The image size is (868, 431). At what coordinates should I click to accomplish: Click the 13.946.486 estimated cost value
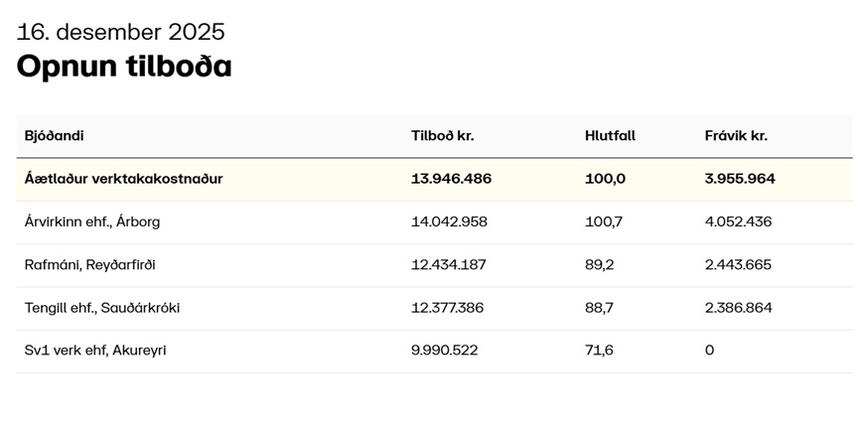click(x=451, y=179)
